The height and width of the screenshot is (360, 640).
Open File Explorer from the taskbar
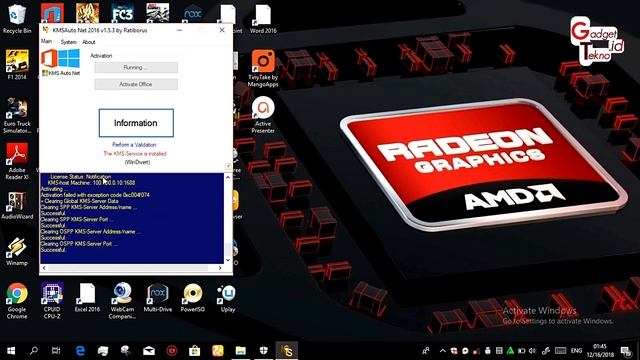point(240,351)
